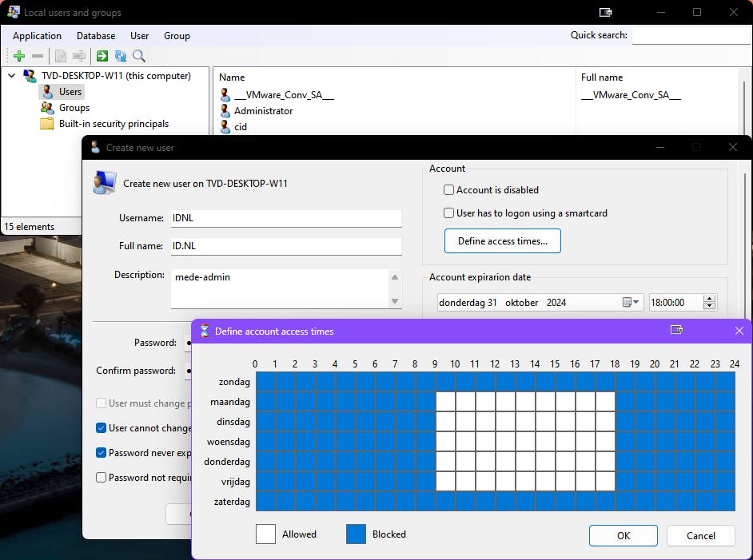Uncheck the User cannot change password checkbox

tap(101, 428)
